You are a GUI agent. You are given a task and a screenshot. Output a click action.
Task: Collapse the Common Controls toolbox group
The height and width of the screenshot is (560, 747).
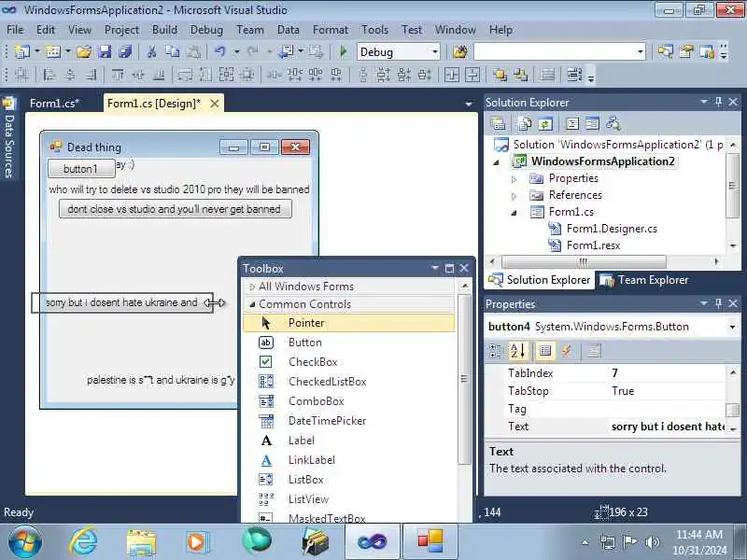point(252,304)
